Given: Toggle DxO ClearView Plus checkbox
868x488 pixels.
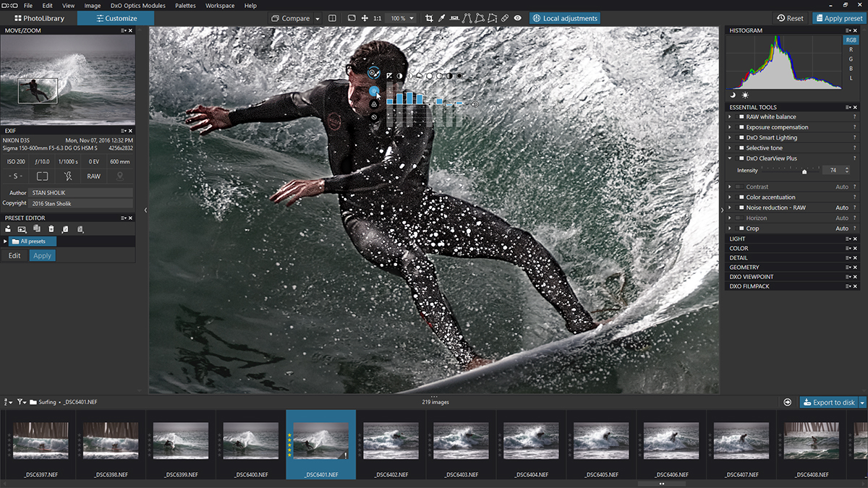Looking at the screenshot, I should (x=741, y=158).
